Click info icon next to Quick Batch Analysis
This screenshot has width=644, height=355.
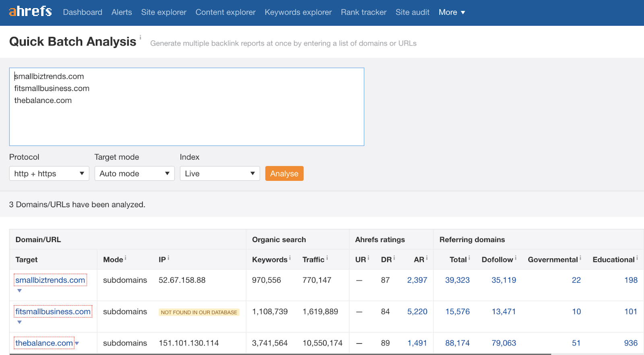coord(140,37)
